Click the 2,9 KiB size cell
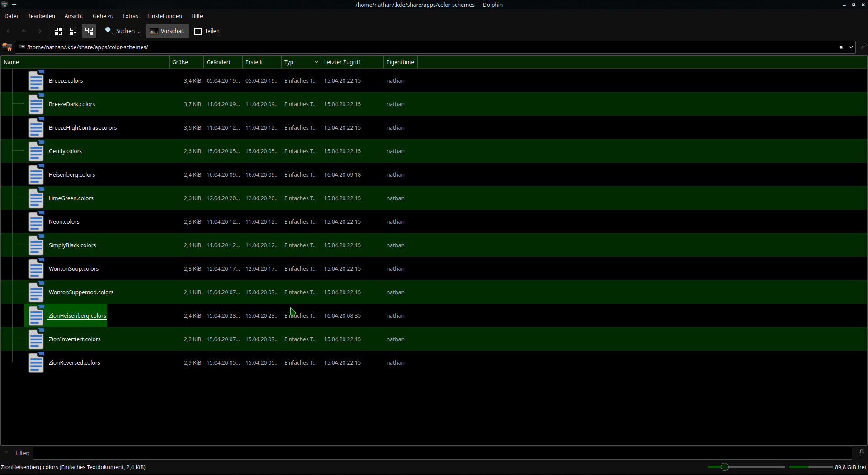 pyautogui.click(x=193, y=363)
